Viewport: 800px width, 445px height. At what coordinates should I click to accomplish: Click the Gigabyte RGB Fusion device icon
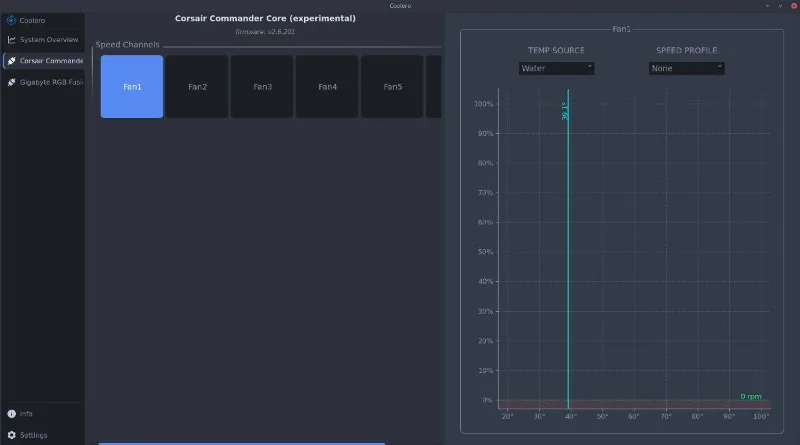[x=11, y=82]
